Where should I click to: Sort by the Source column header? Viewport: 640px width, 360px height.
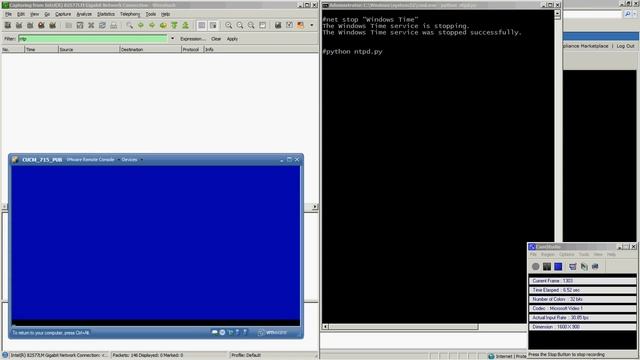(x=89, y=49)
